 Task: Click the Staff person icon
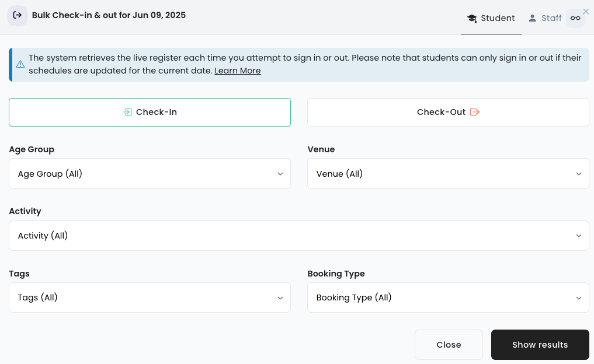coord(532,18)
